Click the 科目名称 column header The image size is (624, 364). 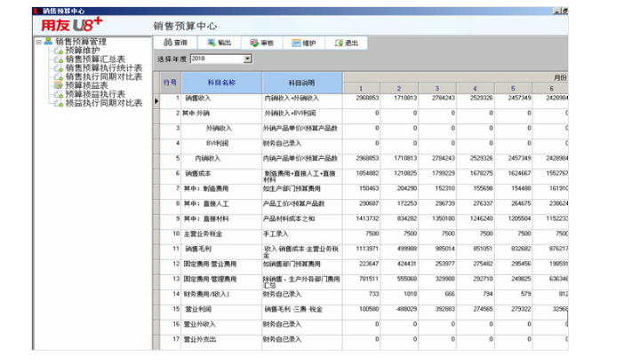click(x=221, y=82)
